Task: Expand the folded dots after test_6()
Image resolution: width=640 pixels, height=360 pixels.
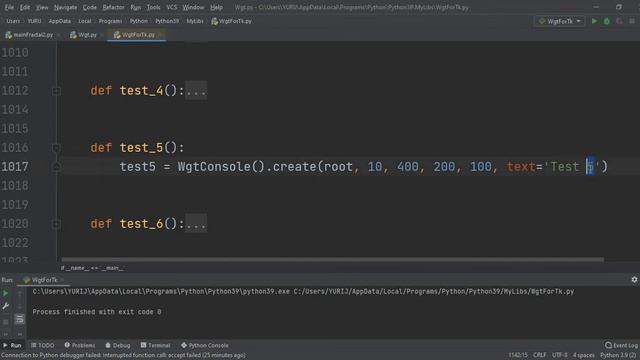Action: tap(196, 224)
